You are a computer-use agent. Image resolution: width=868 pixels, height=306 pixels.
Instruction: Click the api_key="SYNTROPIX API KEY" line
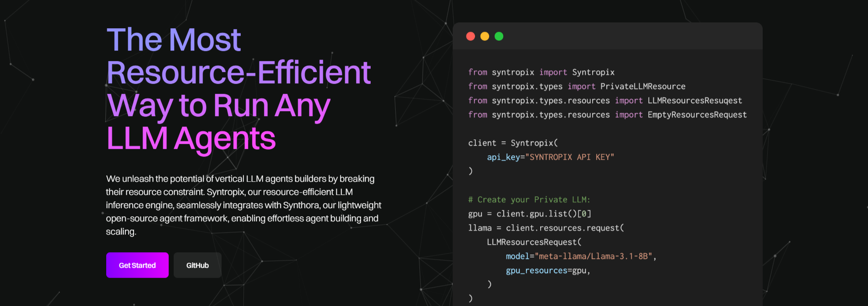click(x=550, y=157)
